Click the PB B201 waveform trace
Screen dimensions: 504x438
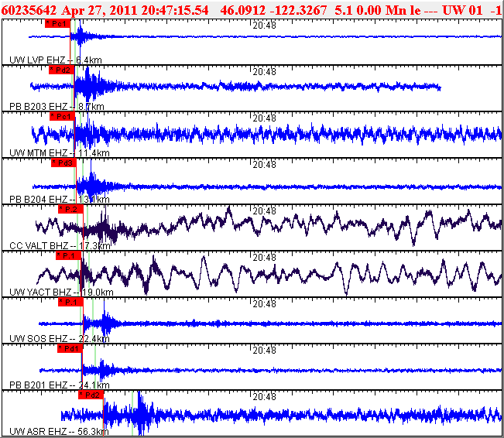click(270, 371)
